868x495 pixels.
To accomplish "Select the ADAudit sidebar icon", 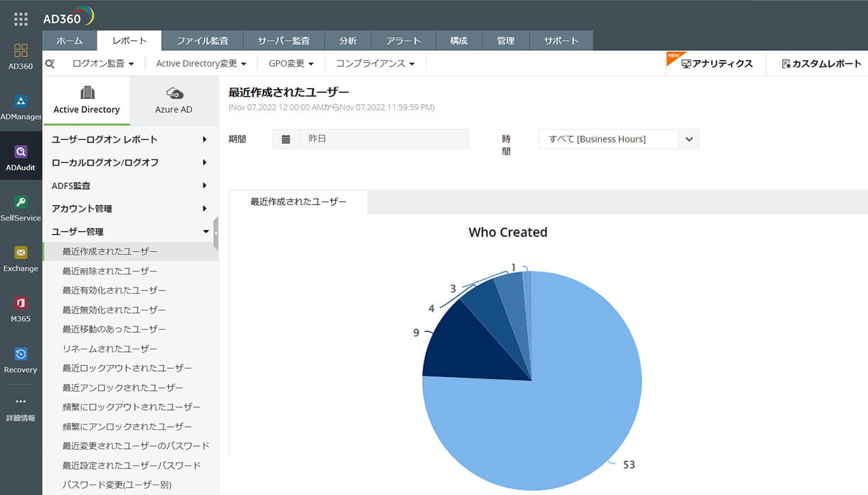I will click(x=20, y=155).
